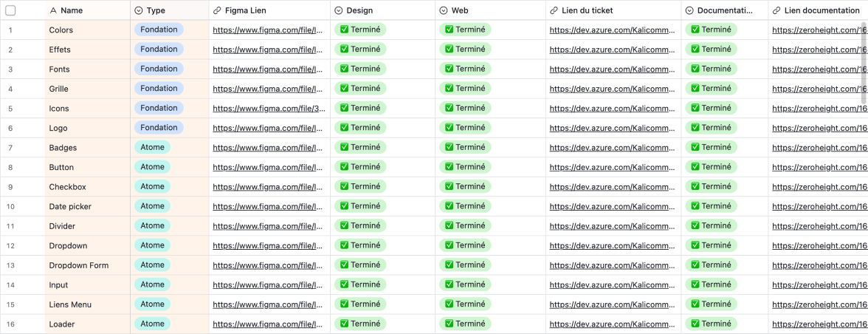The width and height of the screenshot is (868, 334).
Task: Open Figma link in the Icons row
Action: [269, 109]
